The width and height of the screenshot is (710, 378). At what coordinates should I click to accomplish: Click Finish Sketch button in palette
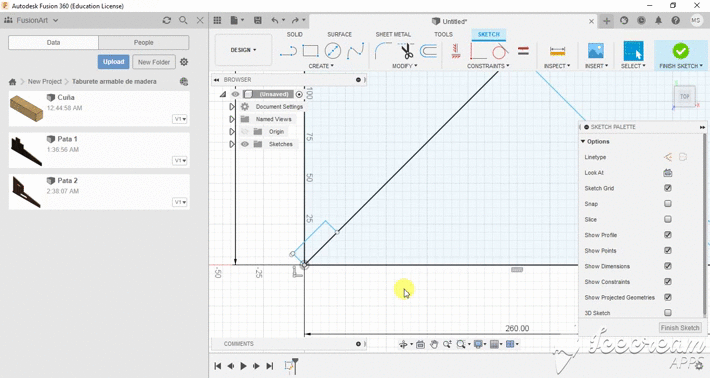tap(680, 328)
